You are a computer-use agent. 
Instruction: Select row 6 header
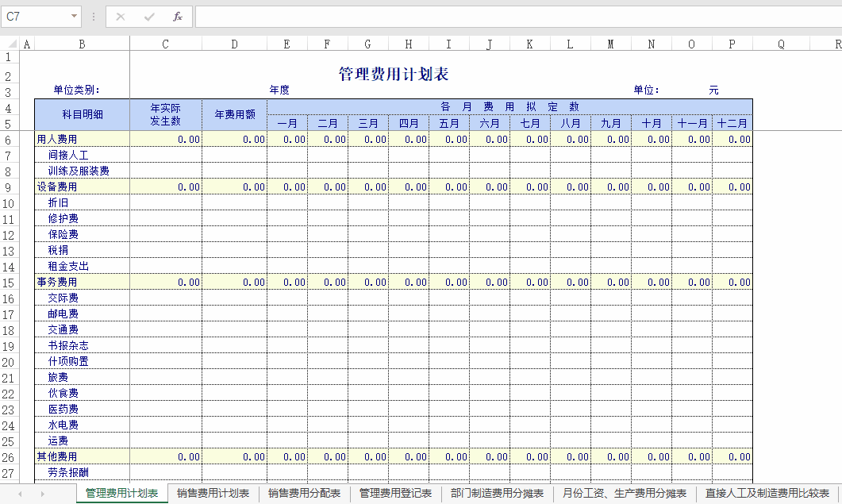8,140
